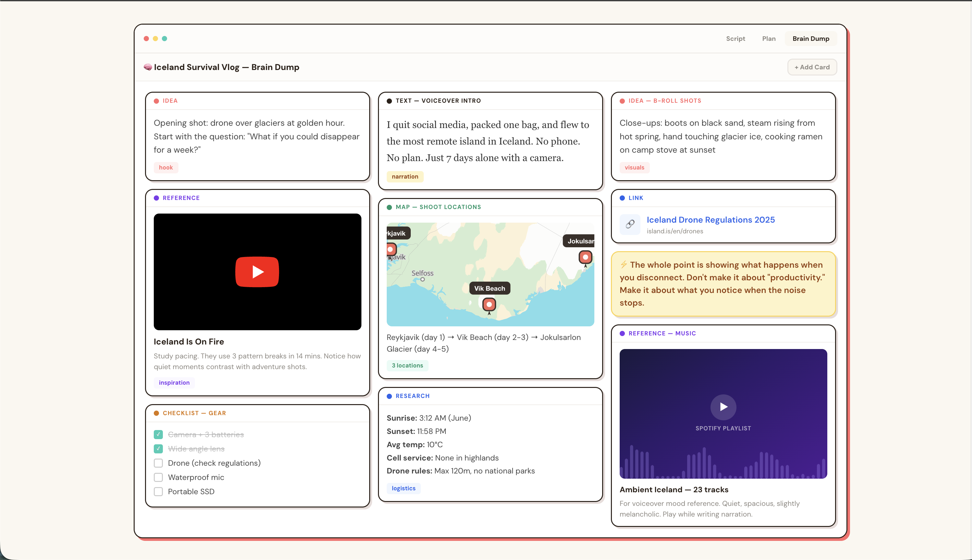The image size is (972, 560).
Task: Click the brain emoji in the board title
Action: (x=147, y=66)
